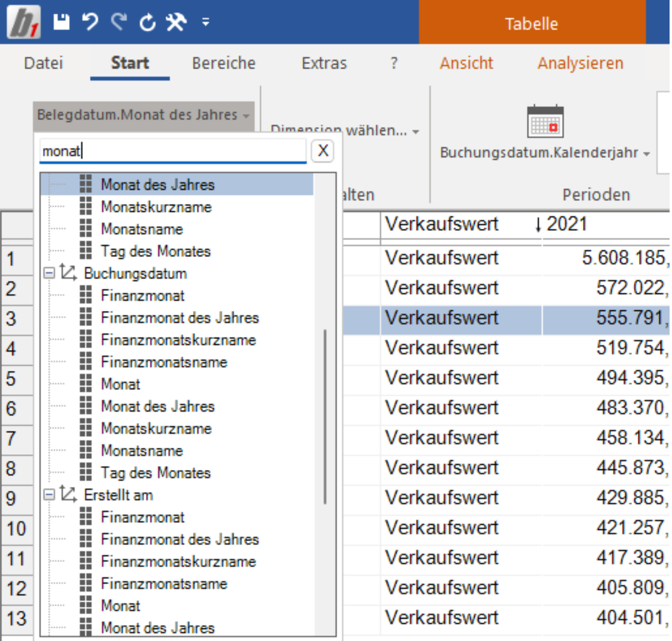The width and height of the screenshot is (672, 641).
Task: Open the Ansicht tab
Action: [x=467, y=63]
